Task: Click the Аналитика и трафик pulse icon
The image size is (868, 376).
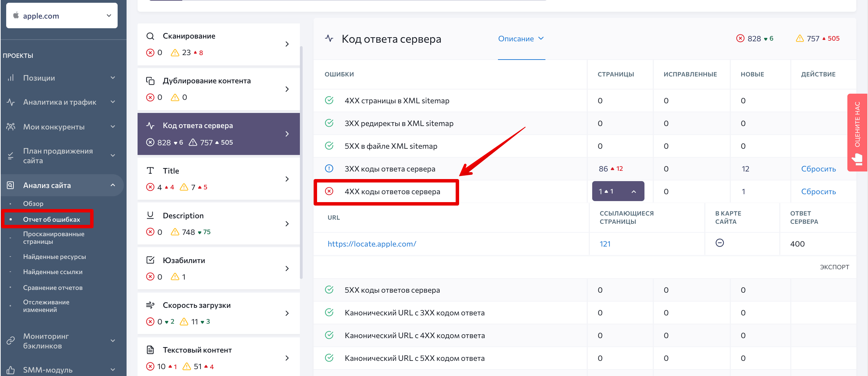Action: tap(11, 102)
